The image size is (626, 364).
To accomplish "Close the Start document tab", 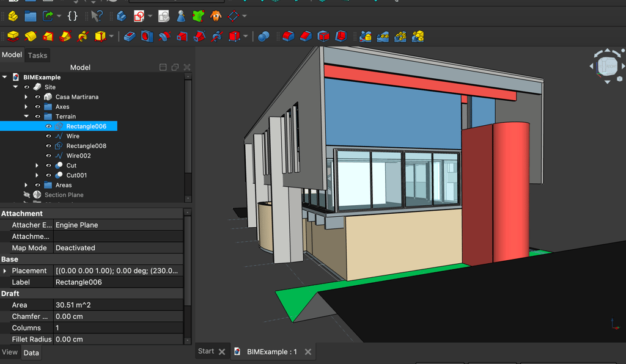I will pyautogui.click(x=222, y=352).
